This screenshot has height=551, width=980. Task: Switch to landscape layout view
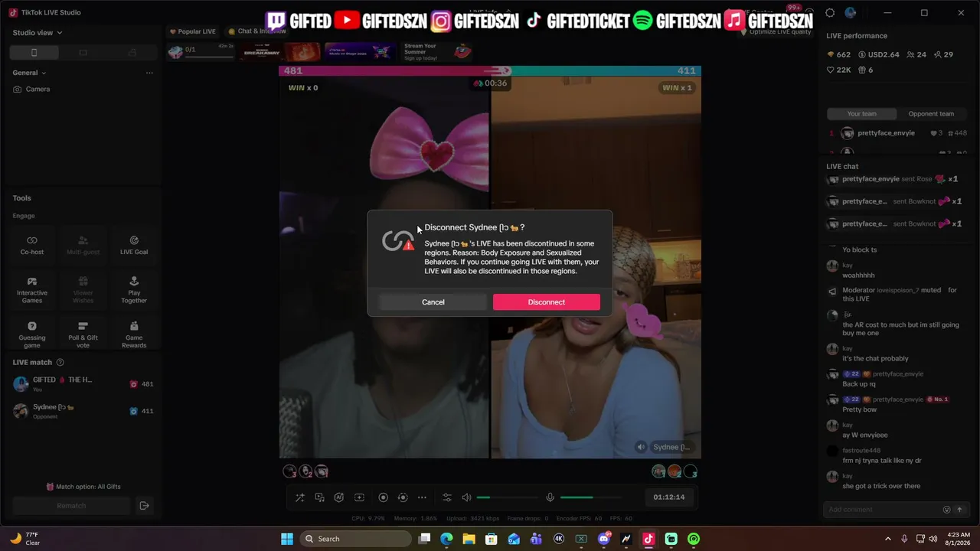click(83, 52)
